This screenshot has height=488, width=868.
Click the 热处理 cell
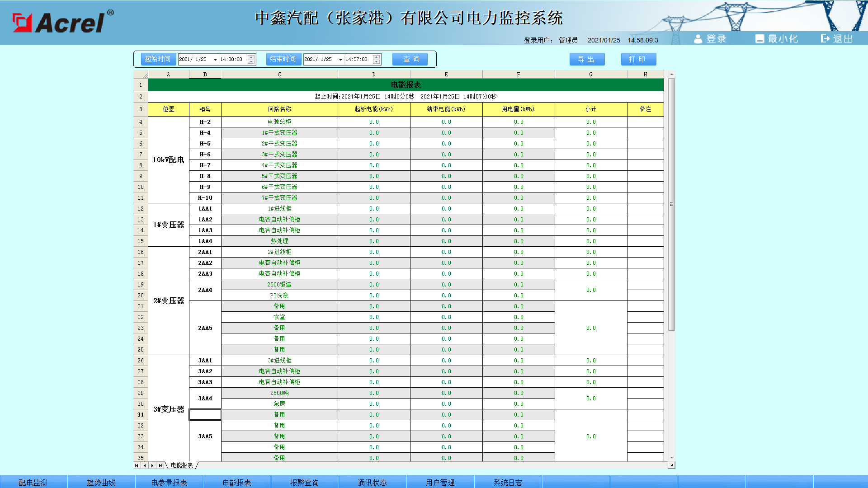[279, 241]
